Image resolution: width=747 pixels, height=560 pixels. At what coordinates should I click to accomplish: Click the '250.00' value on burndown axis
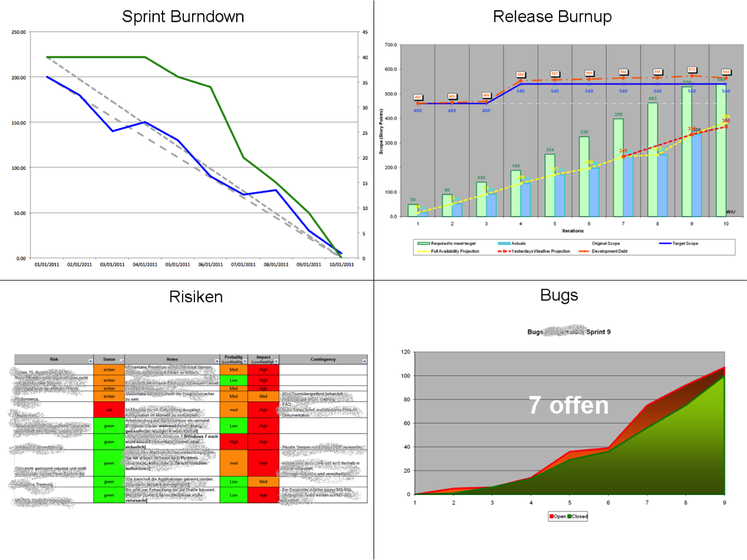point(19,32)
